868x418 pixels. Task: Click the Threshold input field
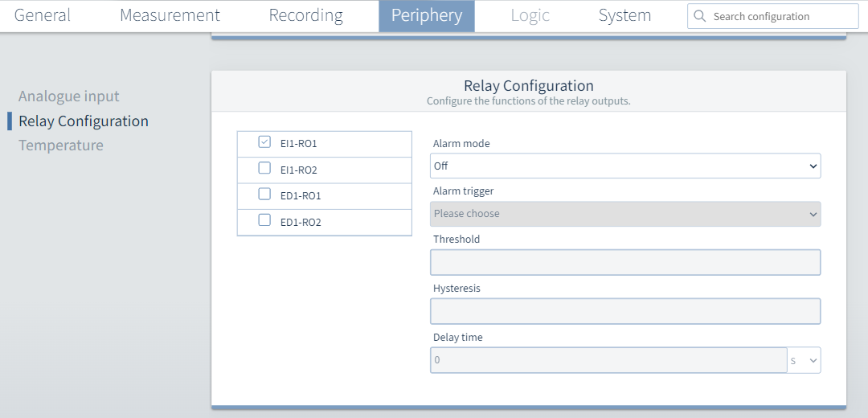point(625,263)
